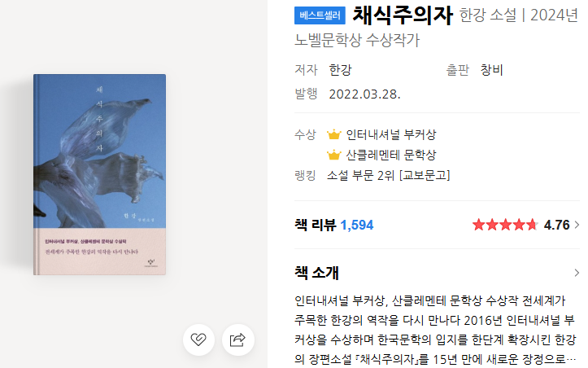This screenshot has width=588, height=368.
Task: Click the 책 리뷰 heading
Action: coord(315,225)
